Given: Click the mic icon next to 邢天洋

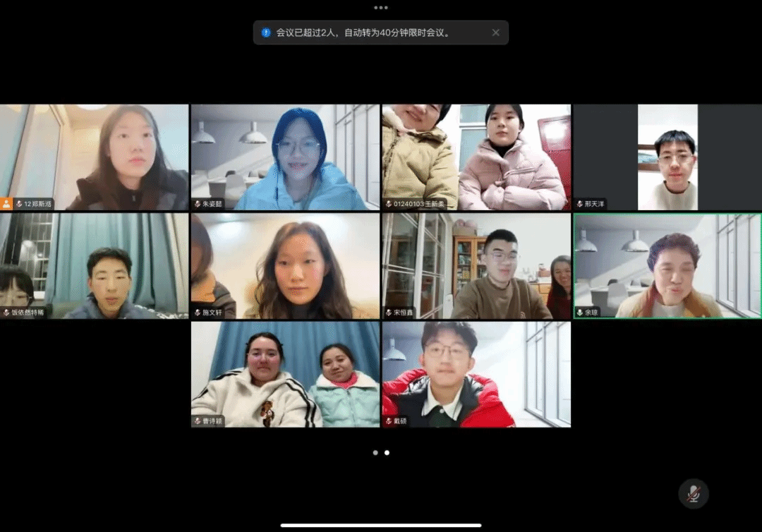Looking at the screenshot, I should pos(580,204).
